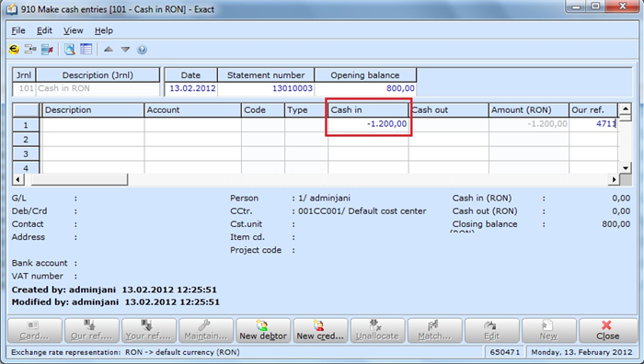The height and width of the screenshot is (364, 644).
Task: Click the yellow euro currency toolbar icon
Action: pyautogui.click(x=14, y=50)
